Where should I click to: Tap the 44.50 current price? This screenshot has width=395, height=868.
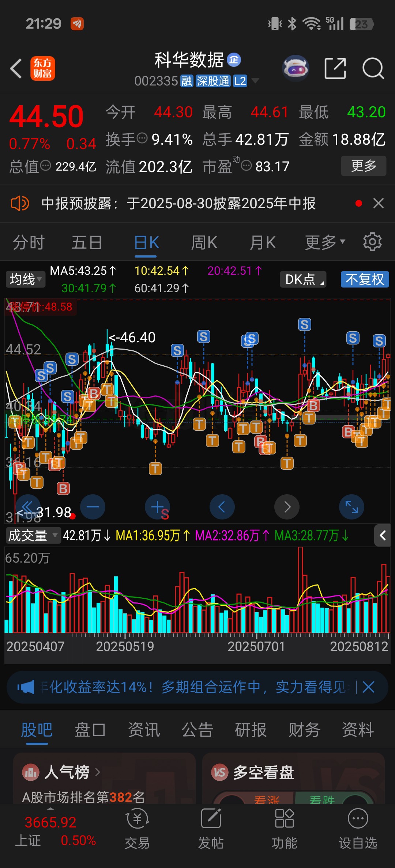(x=46, y=117)
